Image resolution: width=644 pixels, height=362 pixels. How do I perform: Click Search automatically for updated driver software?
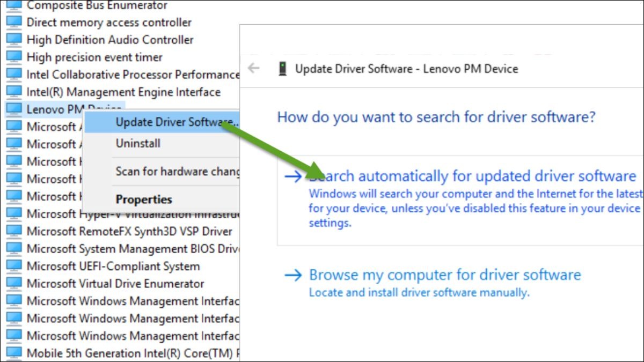click(x=460, y=201)
